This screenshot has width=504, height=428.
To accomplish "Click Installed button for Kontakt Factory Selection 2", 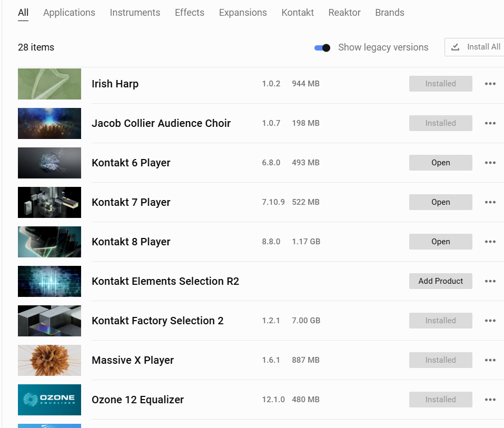I will (x=441, y=321).
